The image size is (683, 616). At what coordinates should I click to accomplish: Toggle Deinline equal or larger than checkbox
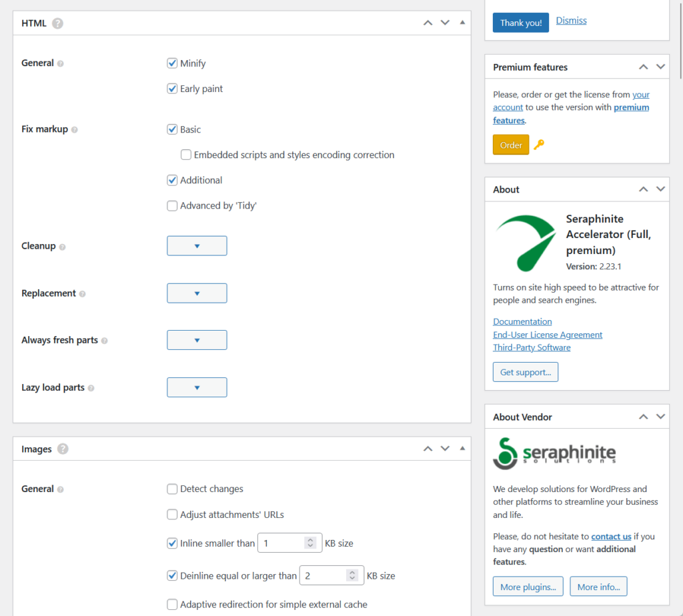(x=172, y=575)
